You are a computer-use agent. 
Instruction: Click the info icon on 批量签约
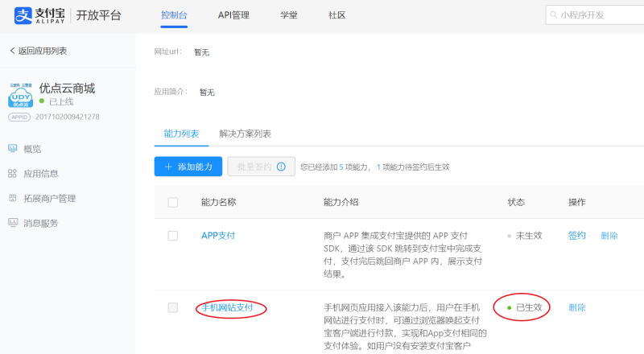point(281,167)
